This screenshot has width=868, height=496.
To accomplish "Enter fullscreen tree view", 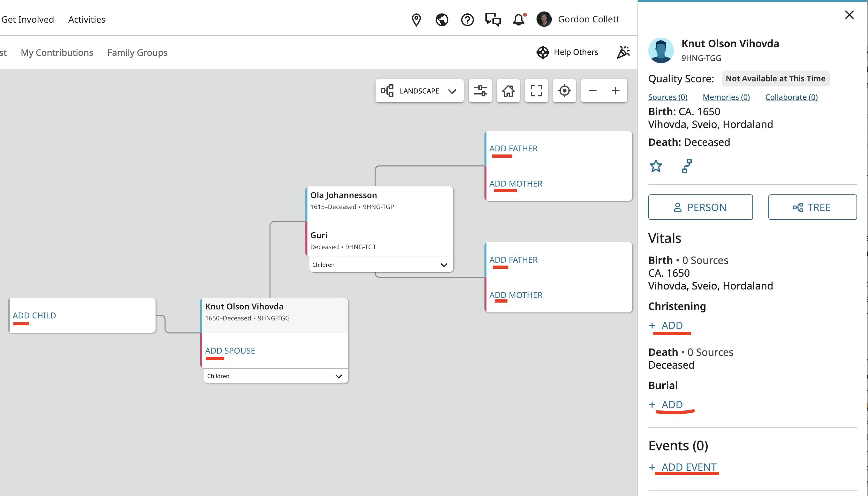I will click(536, 91).
